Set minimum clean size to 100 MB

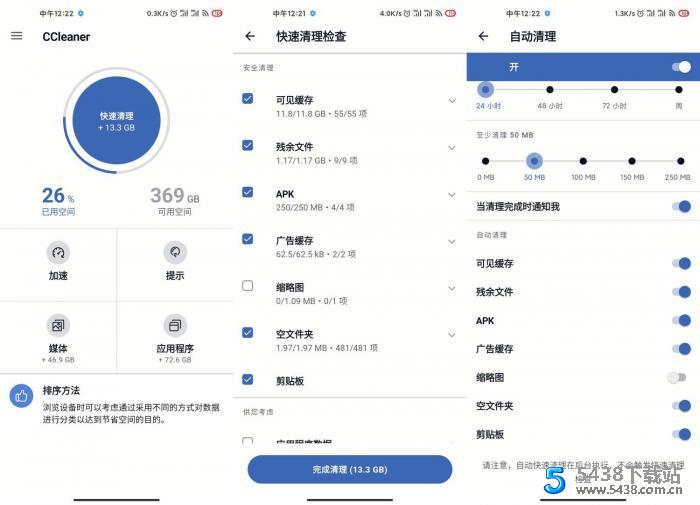point(583,161)
